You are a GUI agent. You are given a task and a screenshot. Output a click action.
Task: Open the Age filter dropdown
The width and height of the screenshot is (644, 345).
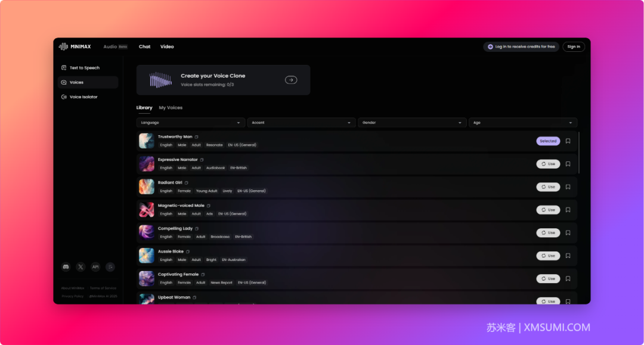click(x=523, y=123)
